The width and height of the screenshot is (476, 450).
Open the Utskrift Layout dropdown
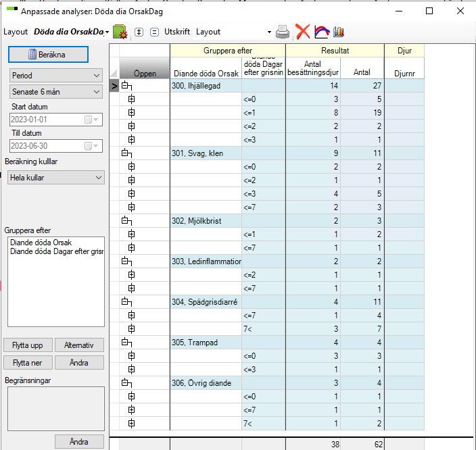269,32
